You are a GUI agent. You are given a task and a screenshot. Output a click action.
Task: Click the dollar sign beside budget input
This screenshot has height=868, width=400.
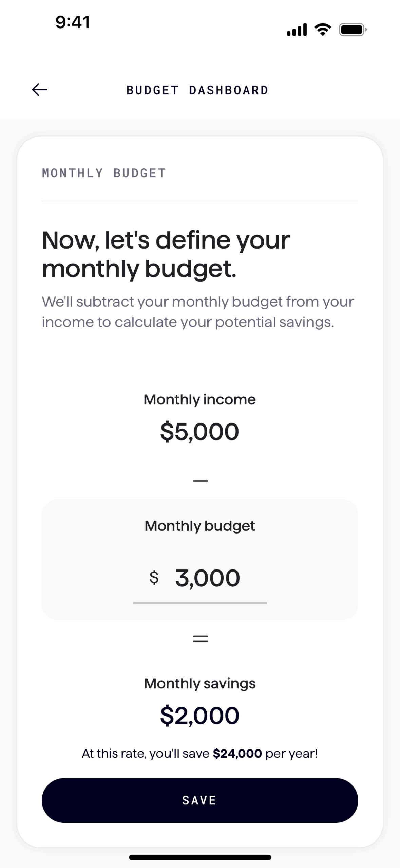(x=154, y=578)
